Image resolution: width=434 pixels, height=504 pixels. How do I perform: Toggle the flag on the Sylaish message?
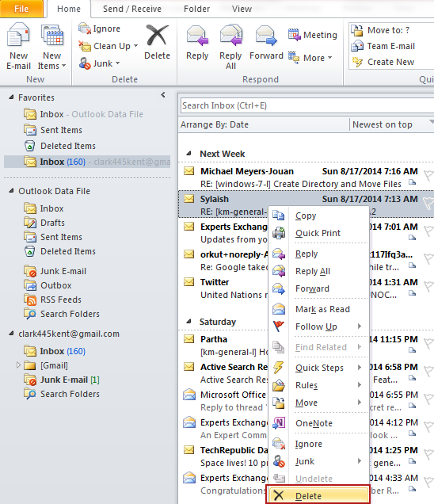pos(428,203)
